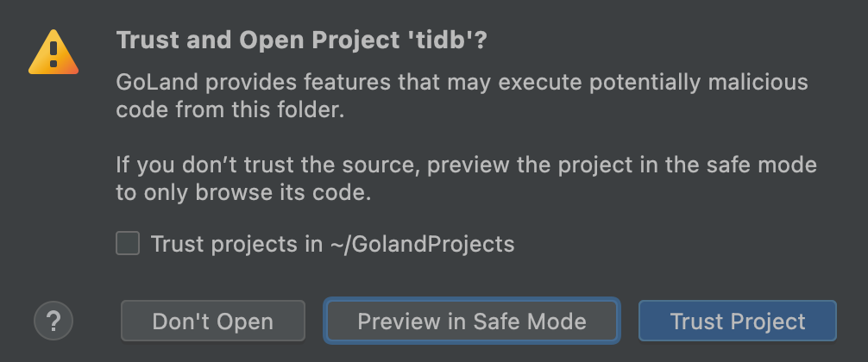868x362 pixels.
Task: Click the 'Trust projects in ~/GolandProjects' label
Action: pyautogui.click(x=332, y=244)
